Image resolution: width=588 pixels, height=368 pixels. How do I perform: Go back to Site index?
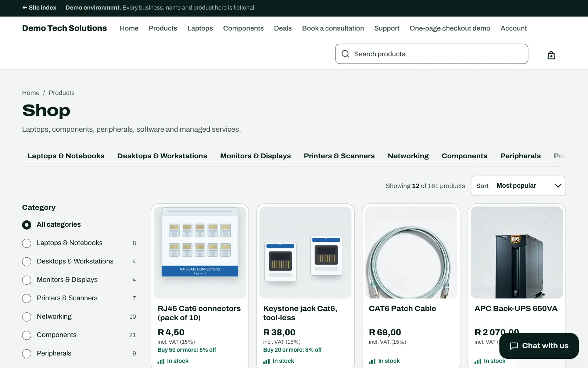pyautogui.click(x=39, y=8)
